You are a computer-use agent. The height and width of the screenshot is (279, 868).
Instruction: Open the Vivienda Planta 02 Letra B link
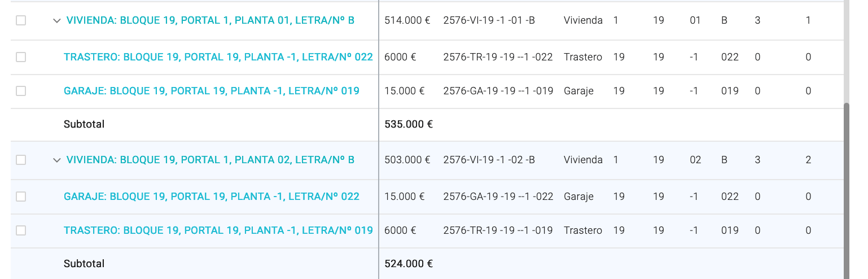tap(211, 160)
